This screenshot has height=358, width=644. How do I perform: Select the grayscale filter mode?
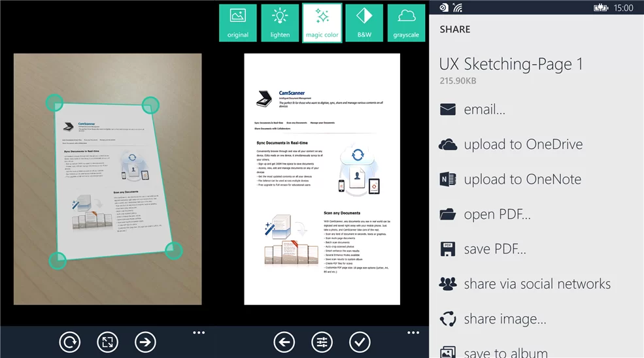click(x=406, y=23)
